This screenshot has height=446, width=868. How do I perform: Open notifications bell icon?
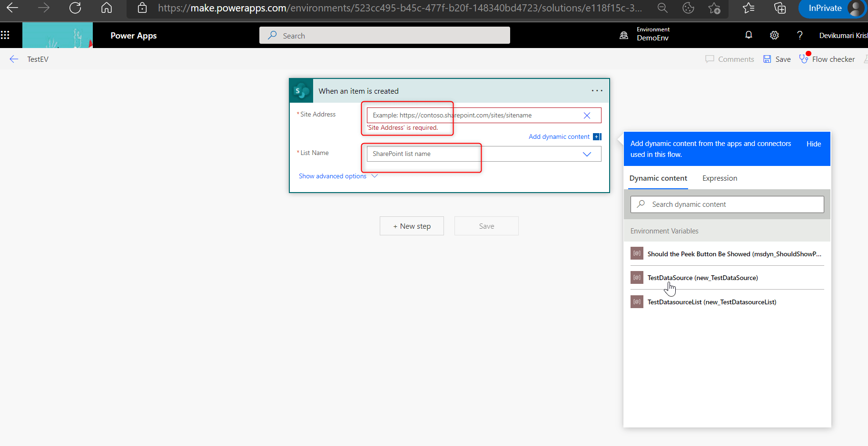coord(749,35)
